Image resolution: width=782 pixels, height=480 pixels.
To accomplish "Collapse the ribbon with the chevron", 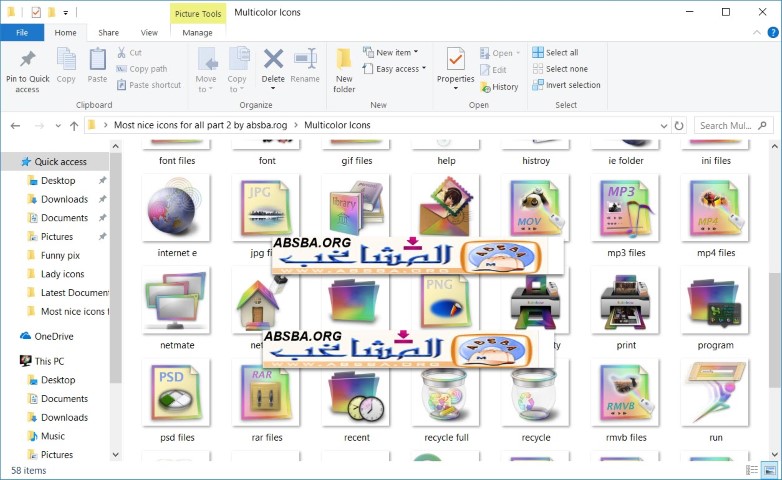I will tap(757, 32).
